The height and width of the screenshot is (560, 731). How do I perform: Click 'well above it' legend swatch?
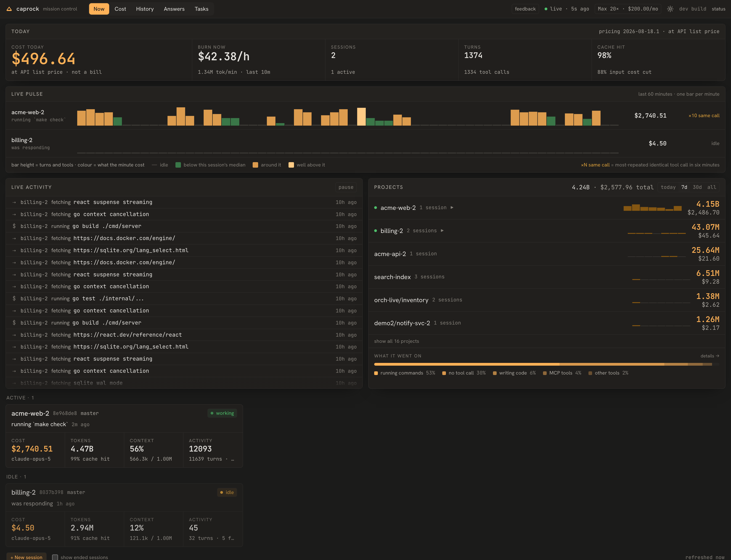291,165
